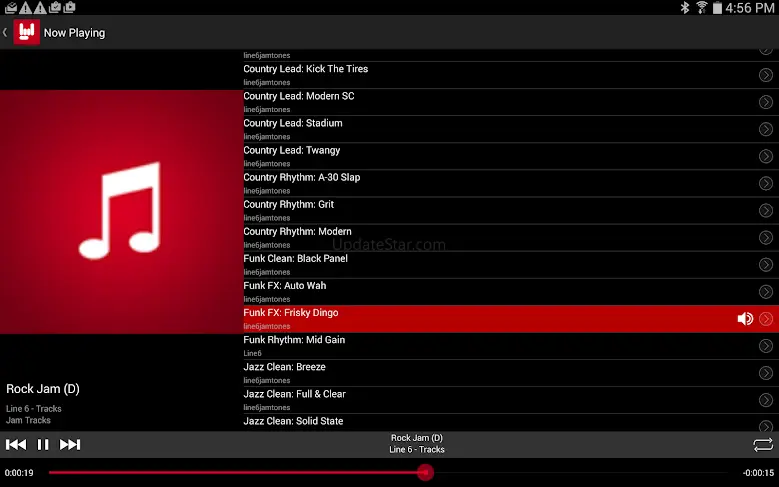Select Funk Clean: Black Panel tone
This screenshot has height=487, width=779.
[x=511, y=265]
